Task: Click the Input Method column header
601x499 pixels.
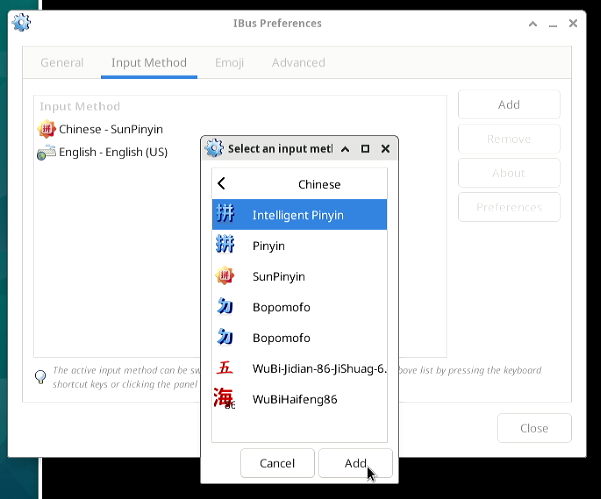Action: [x=80, y=106]
